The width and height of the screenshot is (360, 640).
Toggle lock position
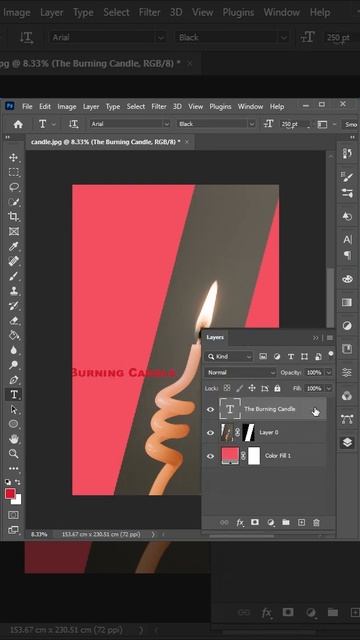pos(252,388)
